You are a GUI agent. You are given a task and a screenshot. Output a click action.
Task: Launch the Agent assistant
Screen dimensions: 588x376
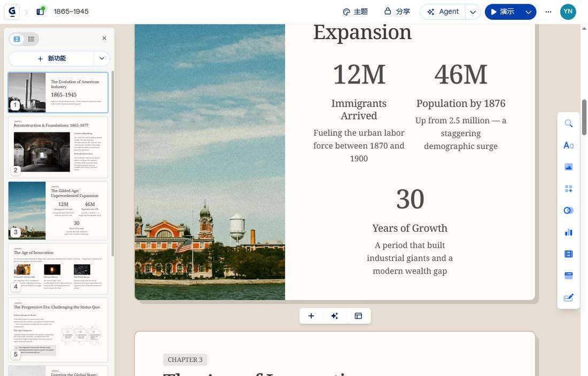pyautogui.click(x=443, y=12)
